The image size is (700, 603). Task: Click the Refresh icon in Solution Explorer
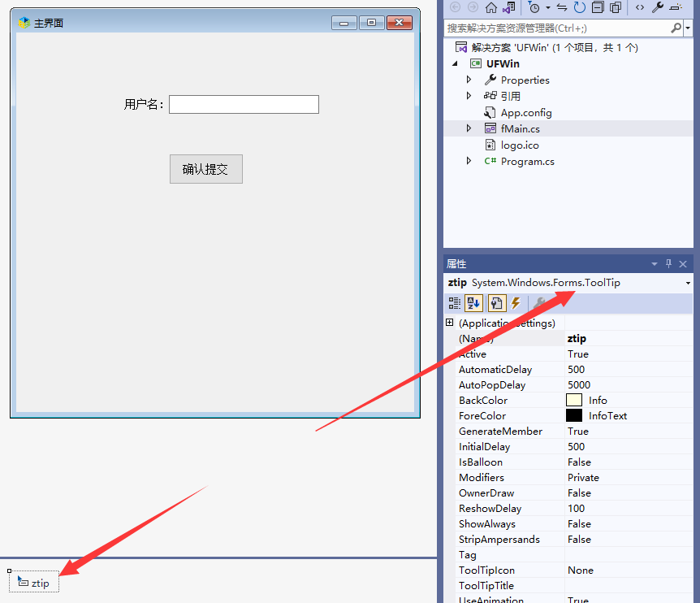point(579,7)
